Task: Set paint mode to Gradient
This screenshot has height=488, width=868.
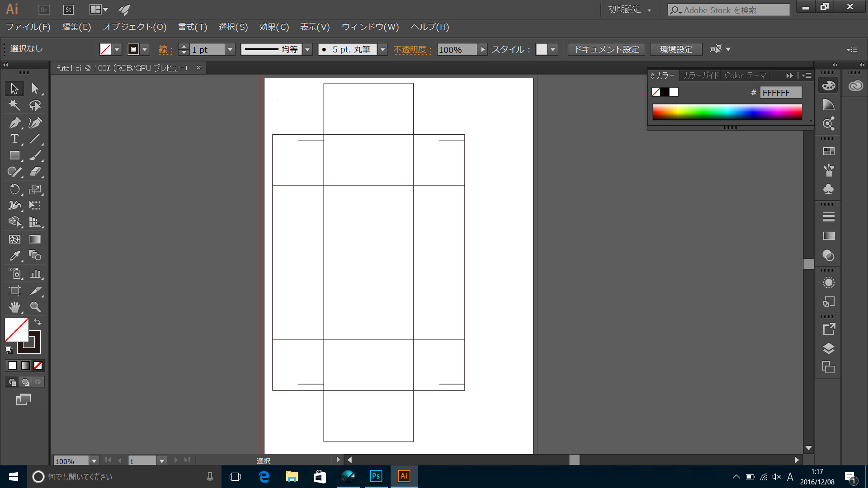Action: pyautogui.click(x=25, y=366)
